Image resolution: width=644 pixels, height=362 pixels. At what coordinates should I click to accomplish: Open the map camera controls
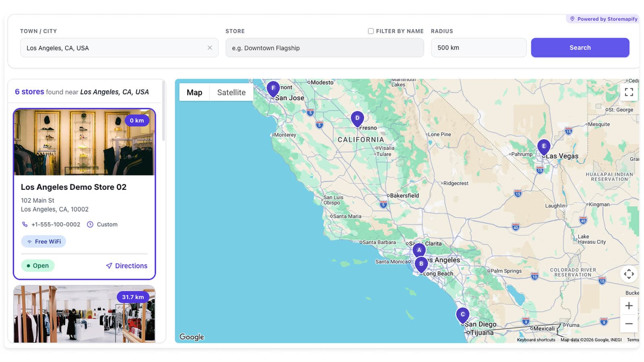click(x=629, y=274)
